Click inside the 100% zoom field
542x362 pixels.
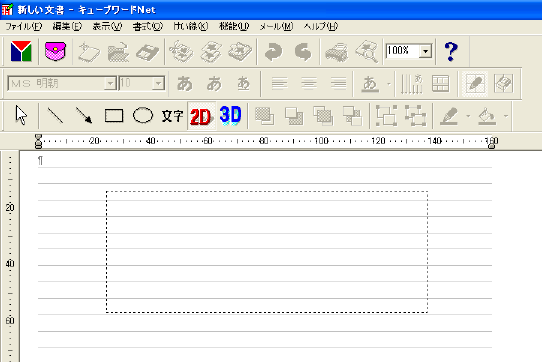(402, 52)
